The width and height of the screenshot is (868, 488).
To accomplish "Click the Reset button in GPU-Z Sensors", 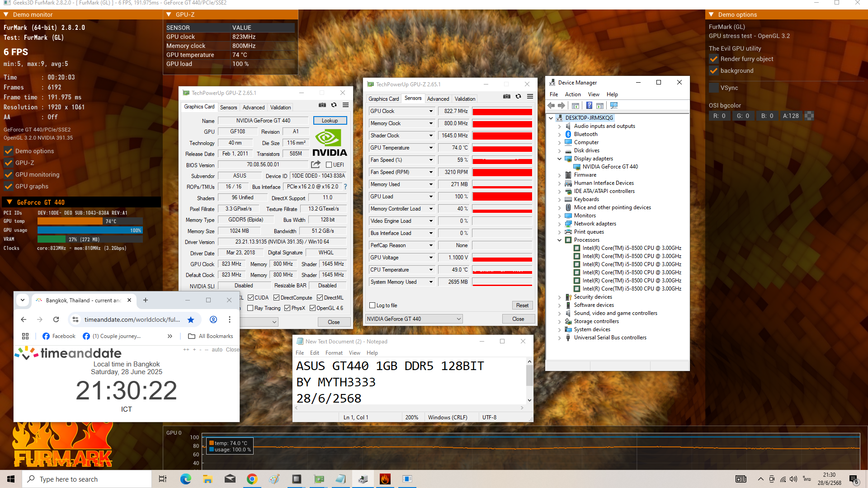I will click(523, 305).
